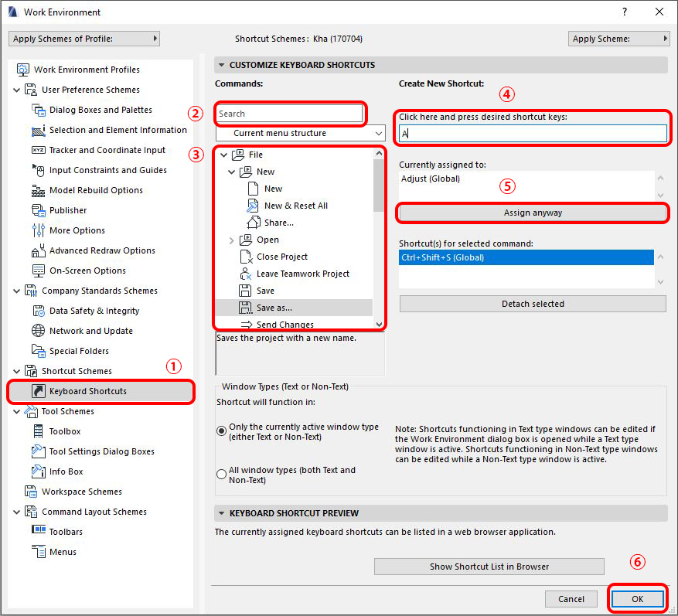Click the Tool Settings Dialog Boxes icon
This screenshot has width=678, height=616.
point(39,451)
